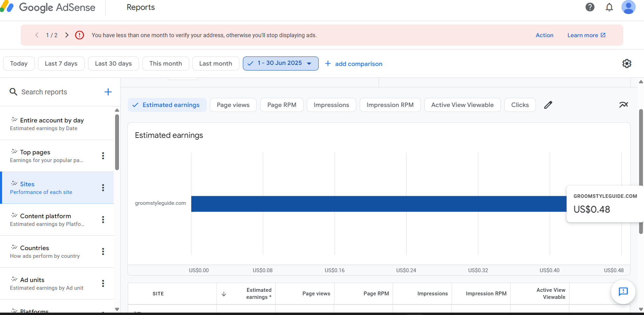This screenshot has width=644, height=315.
Task: Click the red warning alert icon
Action: 80,35
